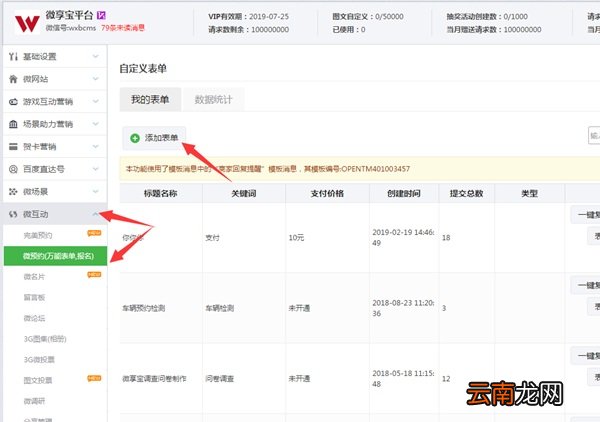This screenshot has width=600, height=422.
Task: Expand the 基础设置 menu chevron
Action: tap(96, 57)
